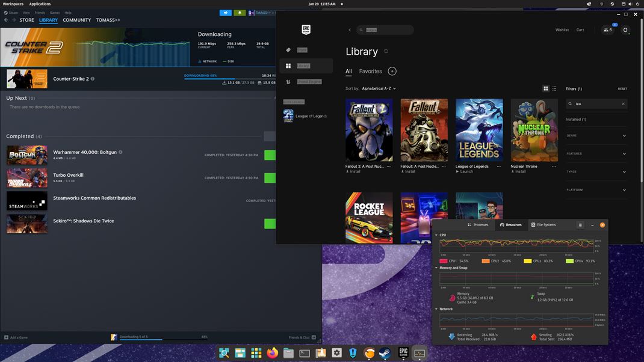Image resolution: width=644 pixels, height=362 pixels.
Task: Open Epic Games shopping cart
Action: (x=580, y=29)
